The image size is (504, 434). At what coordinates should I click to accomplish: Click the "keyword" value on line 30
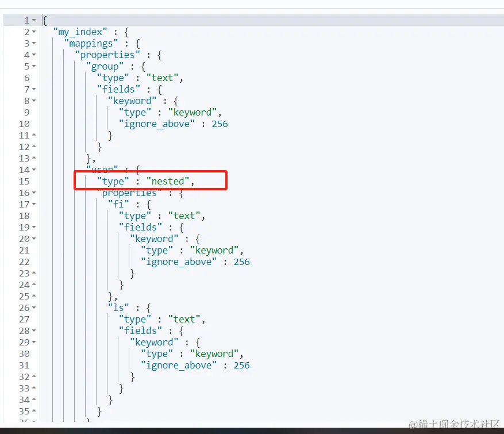(214, 354)
